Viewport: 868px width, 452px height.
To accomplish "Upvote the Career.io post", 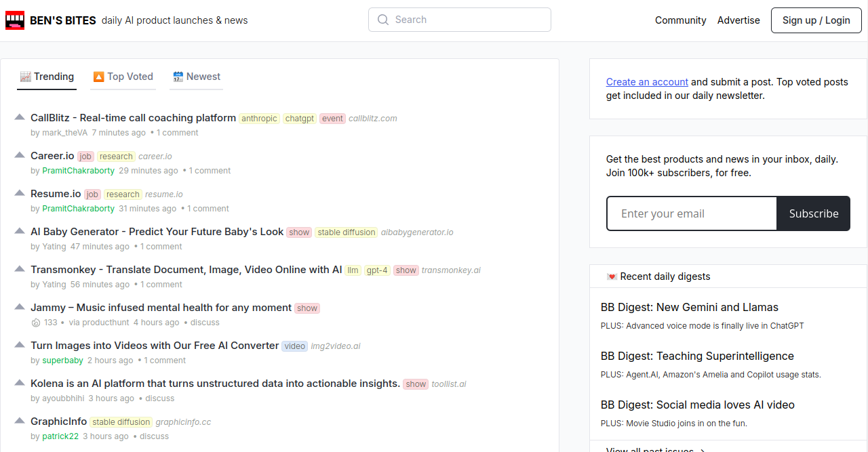I will click(x=20, y=155).
